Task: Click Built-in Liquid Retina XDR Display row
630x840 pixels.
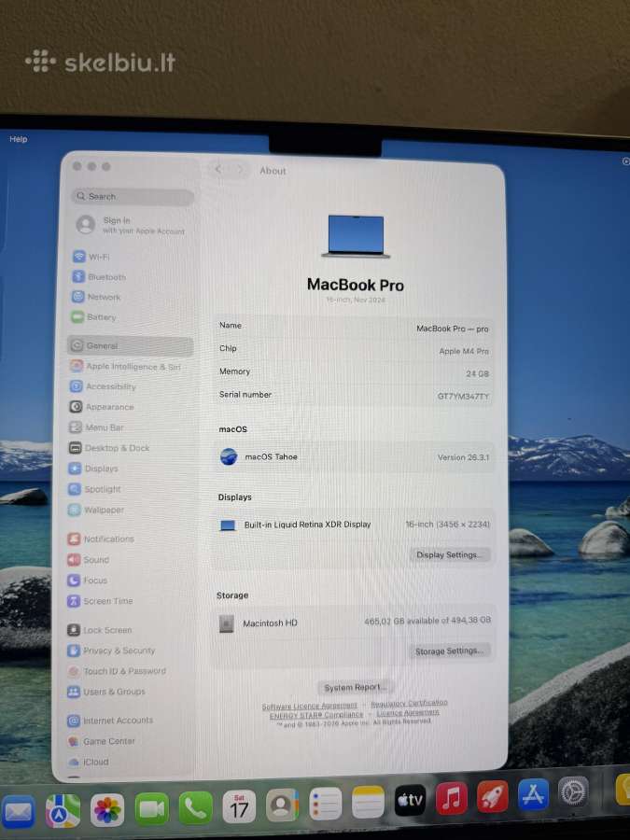Action: coord(354,525)
